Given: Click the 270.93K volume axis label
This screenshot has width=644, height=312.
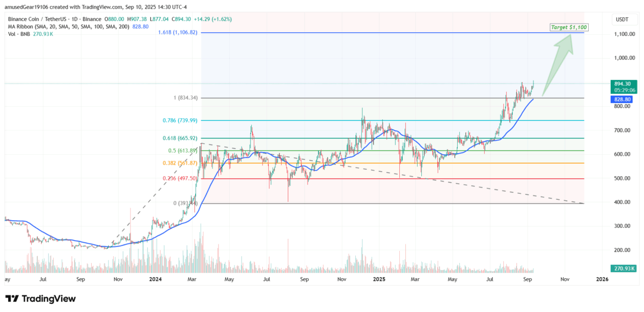Looking at the screenshot, I should pyautogui.click(x=623, y=269).
